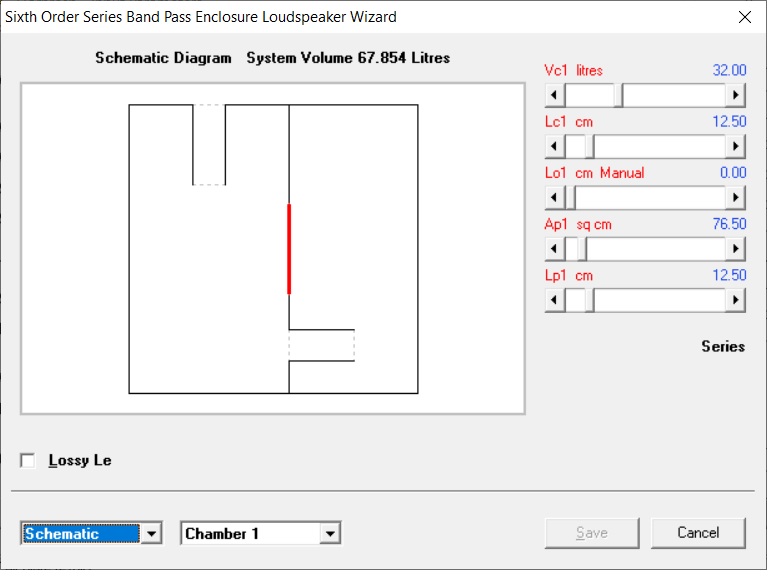Decrease Ap1 sq cm with left arrow
777x580 pixels.
point(555,249)
